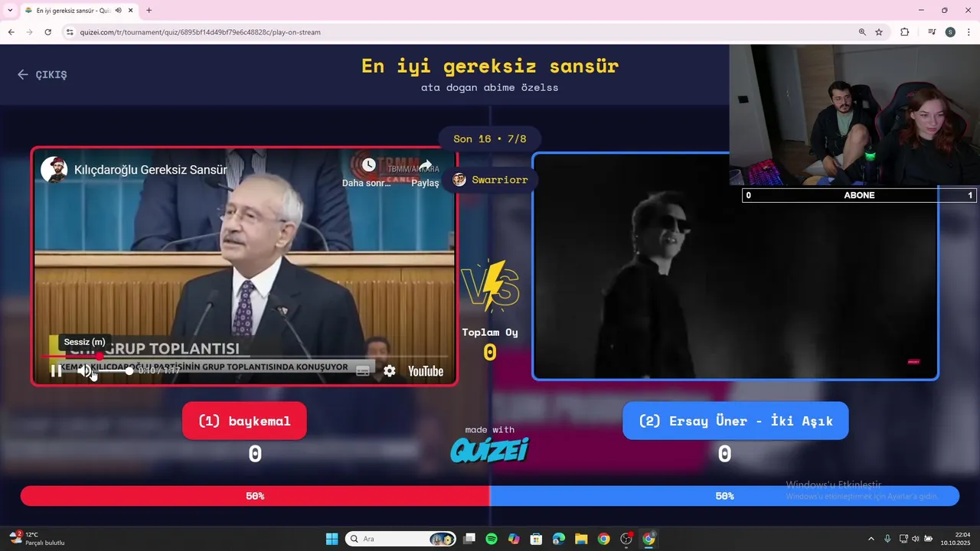Open media control icon in browser toolbar
This screenshot has width=980, height=551.
[932, 32]
